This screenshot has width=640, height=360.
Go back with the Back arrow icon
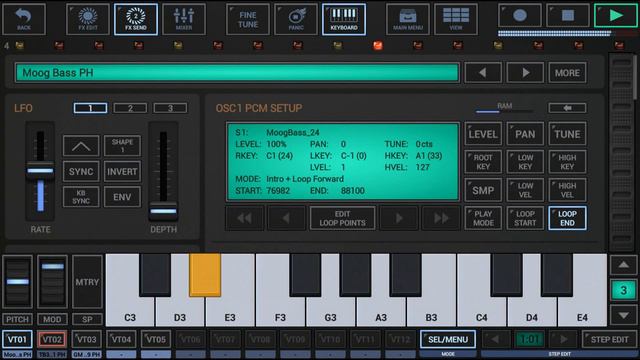[x=24, y=19]
